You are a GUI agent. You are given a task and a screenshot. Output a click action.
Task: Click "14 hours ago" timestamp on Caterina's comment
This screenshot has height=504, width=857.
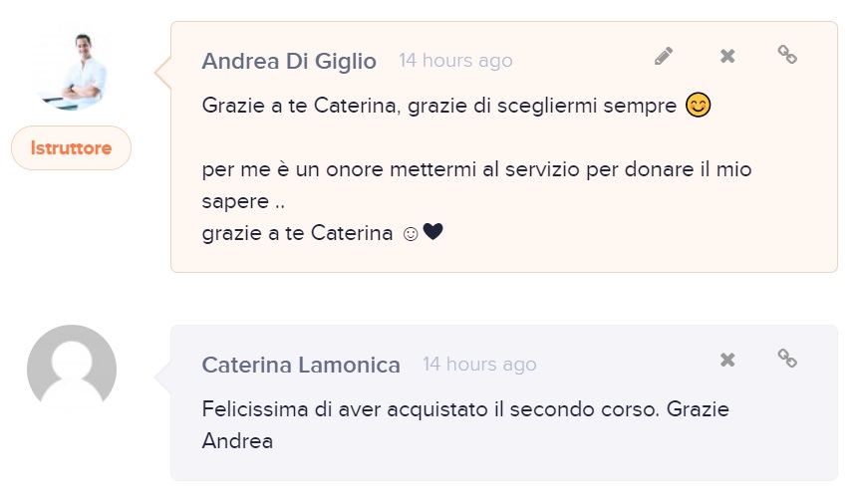click(x=479, y=365)
